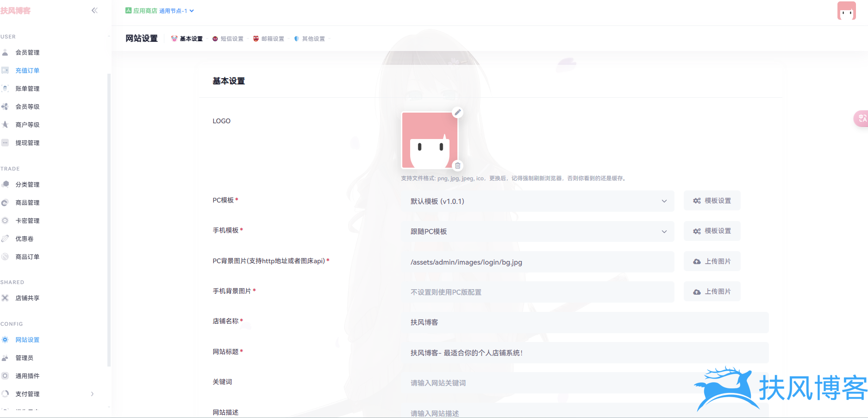
Task: Open 会员等级 in the sidebar
Action: click(x=27, y=107)
